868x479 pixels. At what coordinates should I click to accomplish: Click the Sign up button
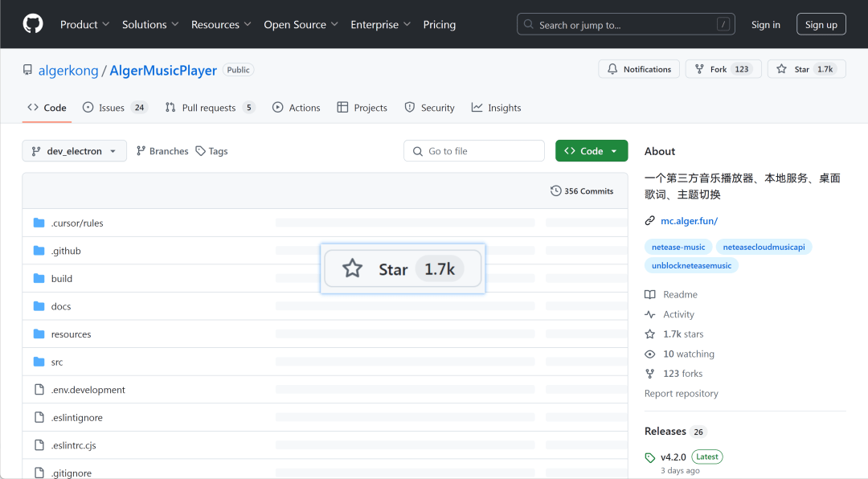pyautogui.click(x=821, y=24)
